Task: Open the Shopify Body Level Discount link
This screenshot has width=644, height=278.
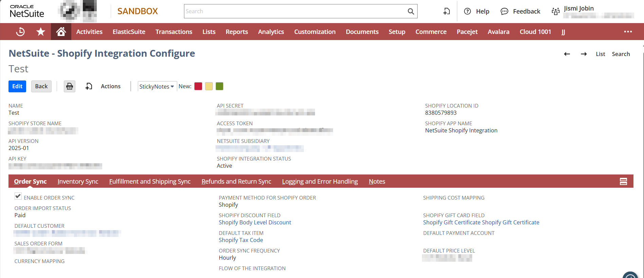Action: click(x=255, y=222)
